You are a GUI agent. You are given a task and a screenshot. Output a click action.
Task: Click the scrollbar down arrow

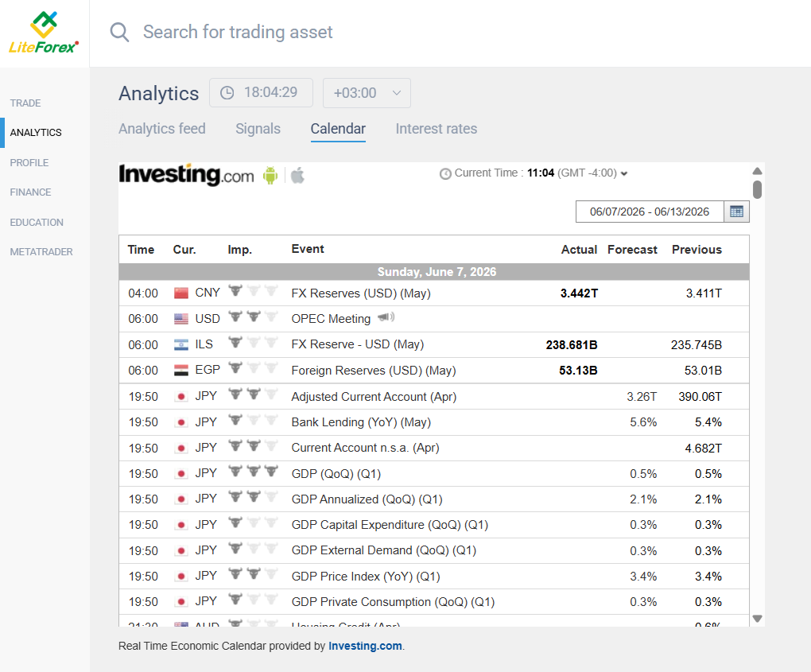(757, 618)
